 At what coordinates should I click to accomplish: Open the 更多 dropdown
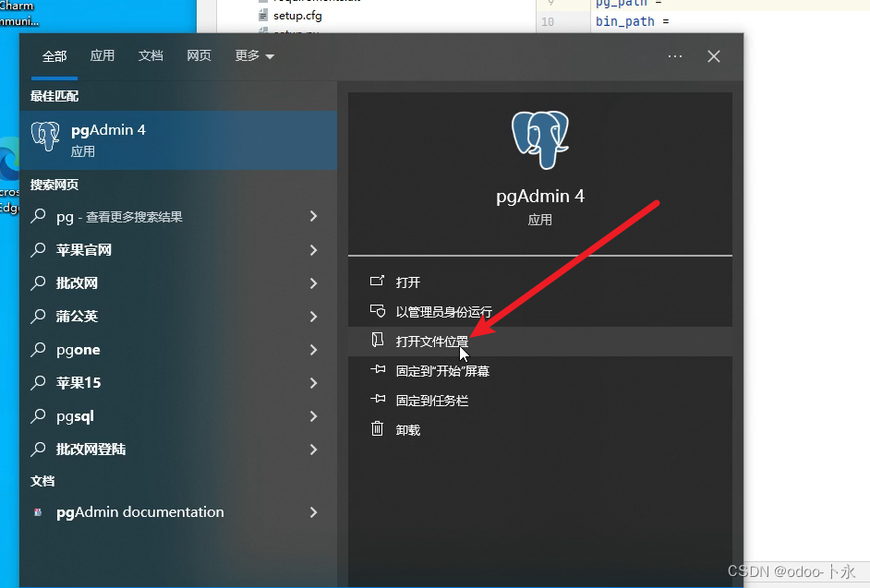point(254,55)
